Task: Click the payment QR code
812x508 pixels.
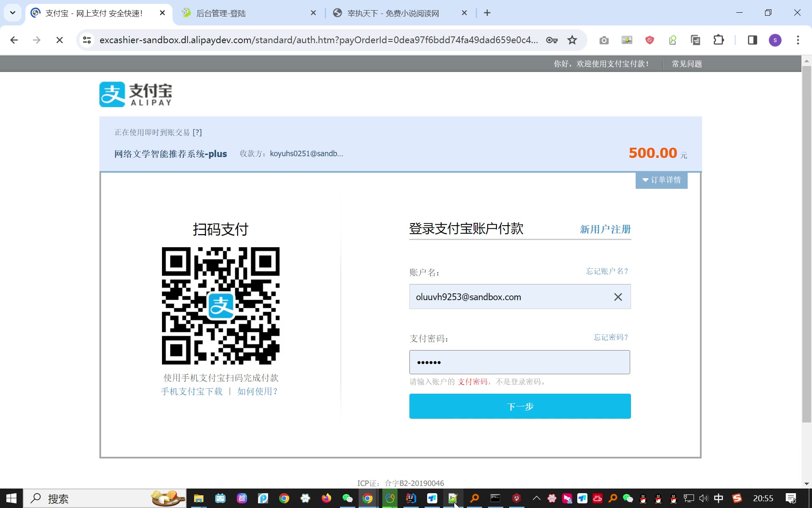Action: pos(221,306)
